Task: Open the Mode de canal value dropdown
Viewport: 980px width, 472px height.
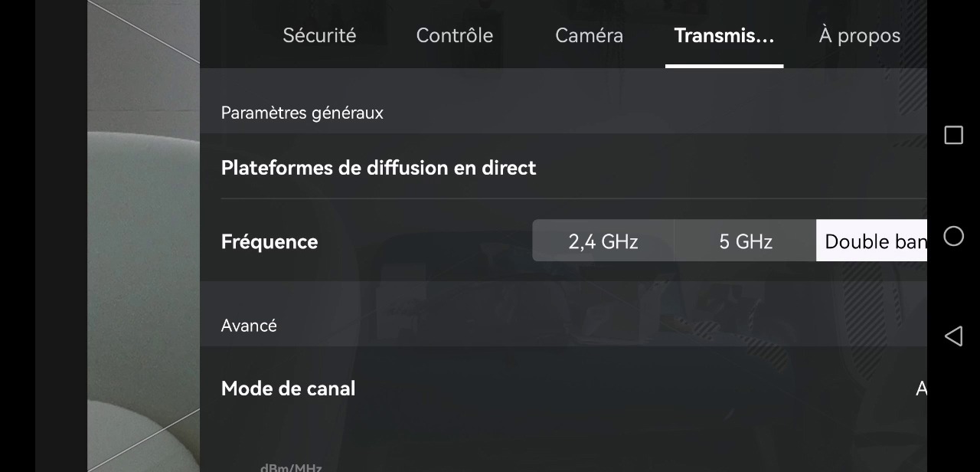Action: (921, 388)
